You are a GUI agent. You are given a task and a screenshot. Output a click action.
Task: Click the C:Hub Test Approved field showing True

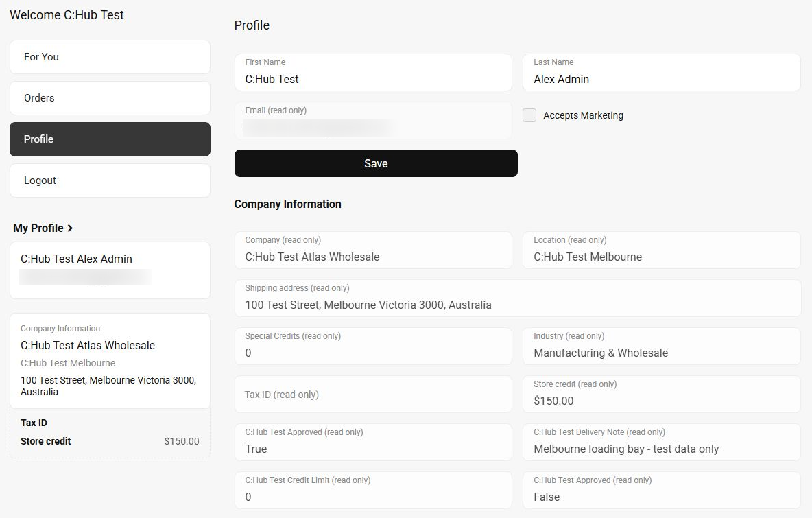pos(373,443)
